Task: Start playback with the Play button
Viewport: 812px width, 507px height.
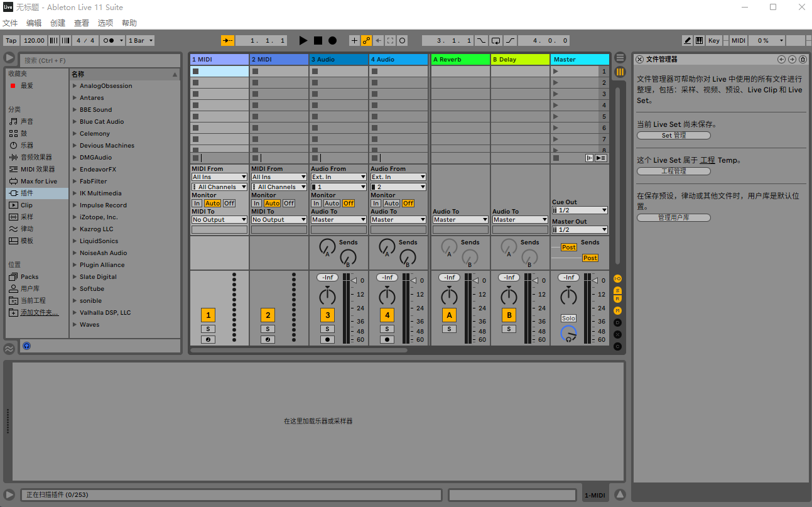Action: [x=303, y=40]
